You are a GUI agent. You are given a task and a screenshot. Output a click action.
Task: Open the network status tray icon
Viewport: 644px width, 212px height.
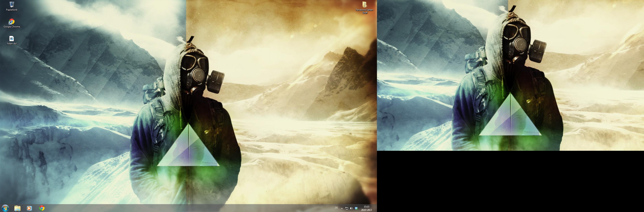point(347,208)
